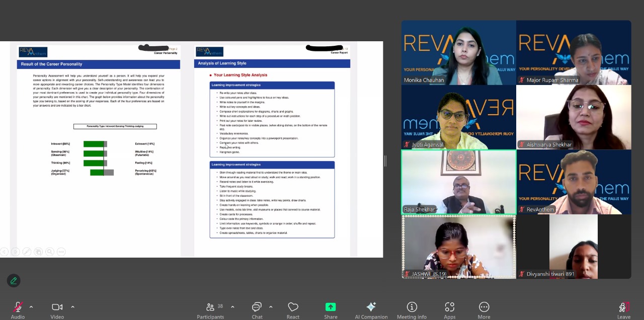Click the green Share screen button
This screenshot has width=644, height=320.
(331, 307)
